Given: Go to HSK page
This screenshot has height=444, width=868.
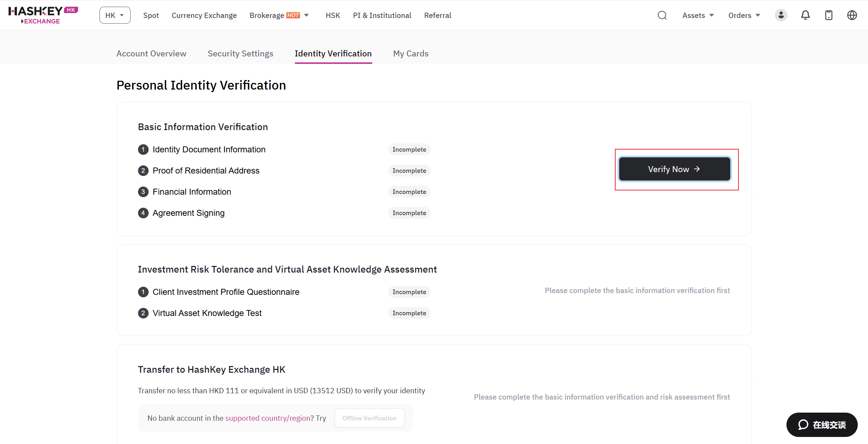Looking at the screenshot, I should [333, 15].
